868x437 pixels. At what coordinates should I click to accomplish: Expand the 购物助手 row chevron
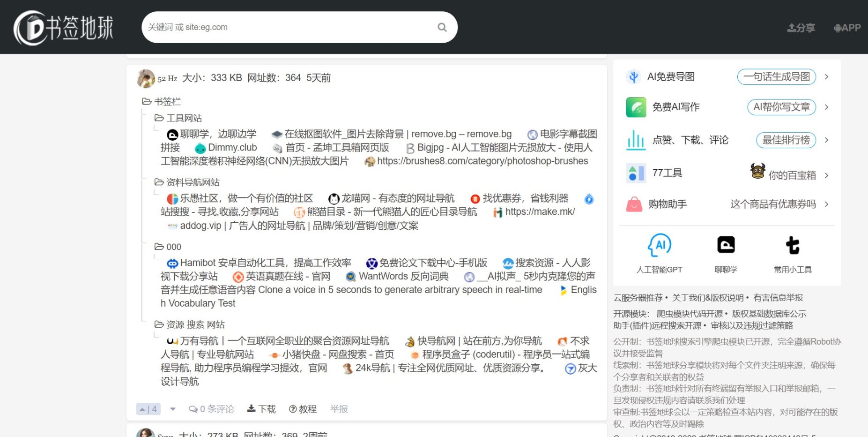click(827, 204)
